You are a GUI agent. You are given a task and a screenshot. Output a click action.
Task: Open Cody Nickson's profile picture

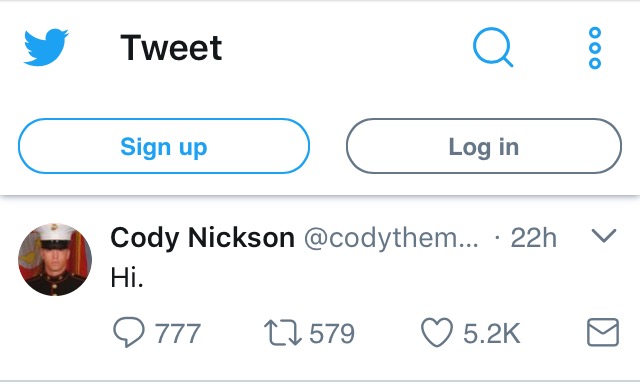55,259
